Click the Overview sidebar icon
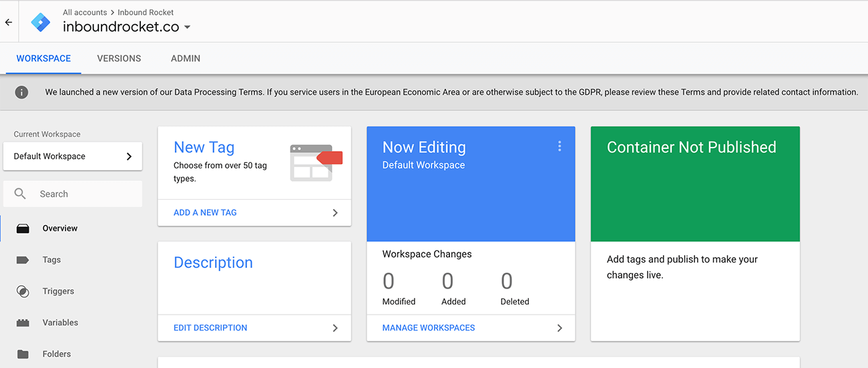Image resolution: width=868 pixels, height=368 pixels. (x=23, y=228)
